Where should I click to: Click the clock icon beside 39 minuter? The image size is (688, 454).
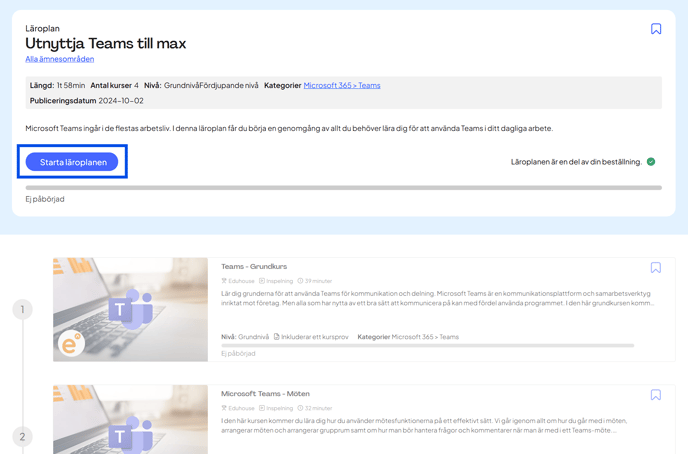[300, 281]
